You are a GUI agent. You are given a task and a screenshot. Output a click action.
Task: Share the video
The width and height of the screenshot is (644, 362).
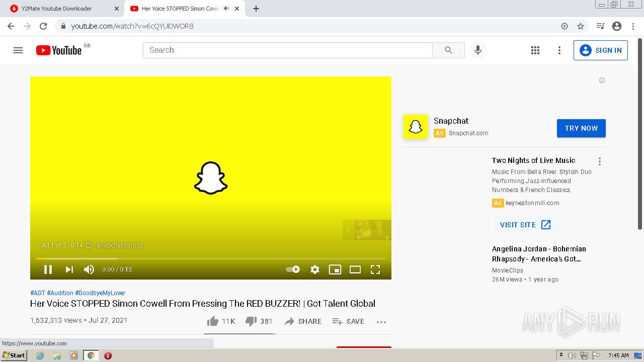click(303, 321)
